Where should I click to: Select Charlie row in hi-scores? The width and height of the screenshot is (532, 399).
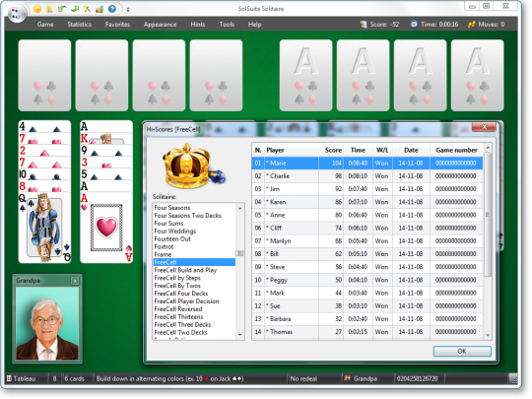[367, 176]
